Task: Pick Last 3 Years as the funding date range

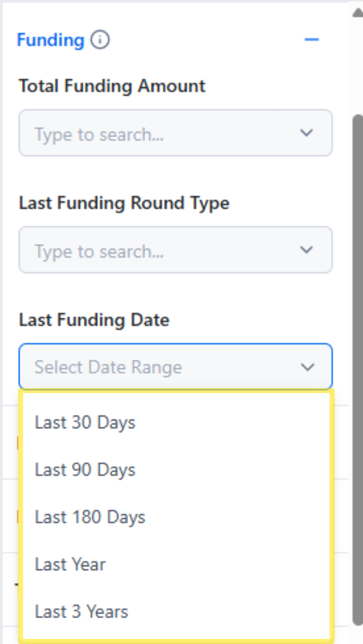Action: (81, 612)
